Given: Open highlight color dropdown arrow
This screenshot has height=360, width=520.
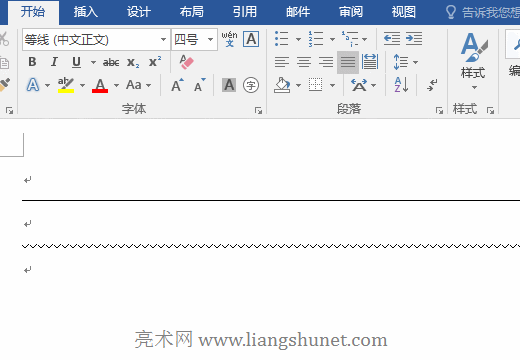Looking at the screenshot, I should pos(82,85).
